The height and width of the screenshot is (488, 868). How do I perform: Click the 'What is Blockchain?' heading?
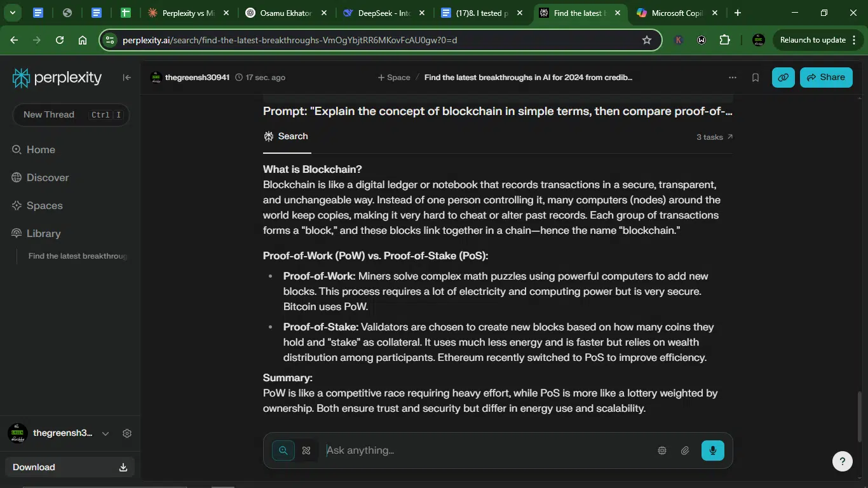[313, 170]
